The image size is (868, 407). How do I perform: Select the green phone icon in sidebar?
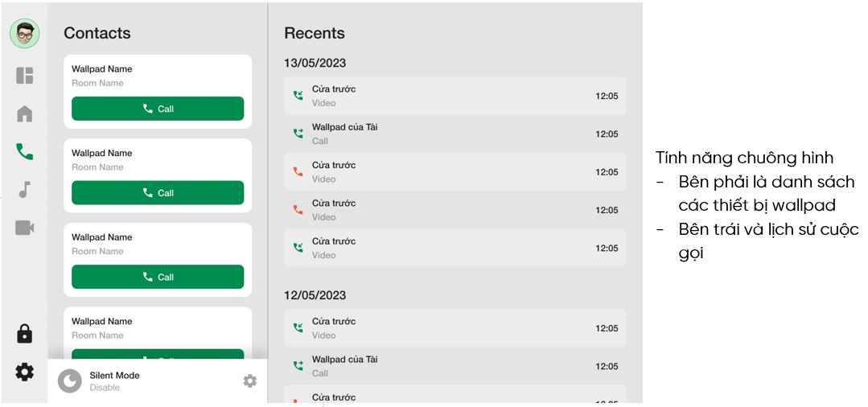(24, 151)
